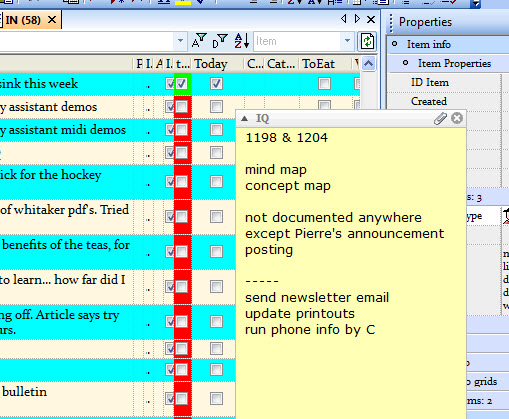The image size is (509, 419).
Task: Click the date filter funnel icon
Action: click(x=220, y=41)
